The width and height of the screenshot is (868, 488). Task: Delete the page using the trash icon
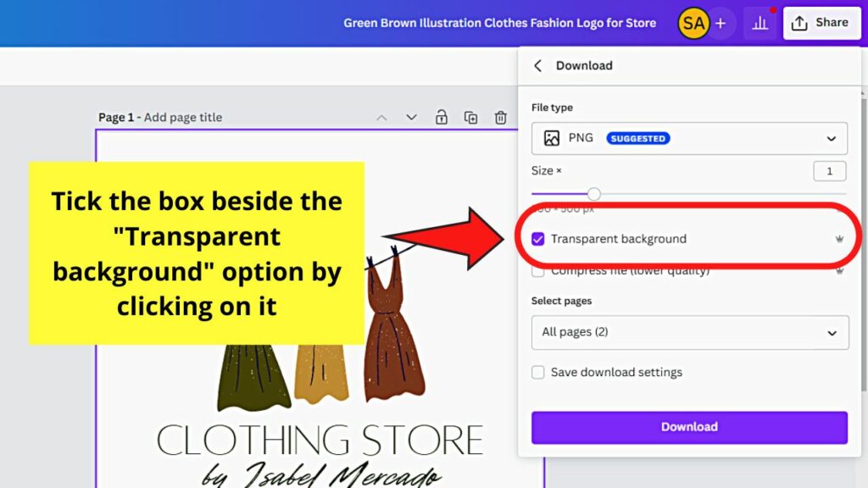pos(500,118)
